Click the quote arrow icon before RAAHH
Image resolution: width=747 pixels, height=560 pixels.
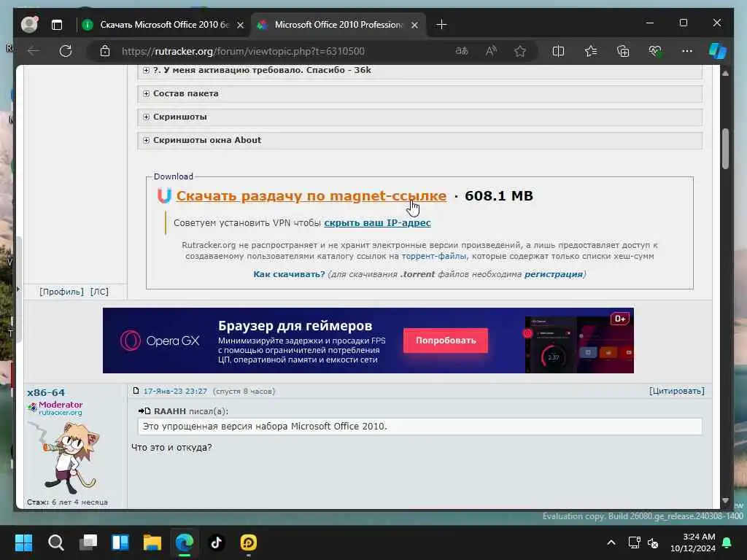144,411
